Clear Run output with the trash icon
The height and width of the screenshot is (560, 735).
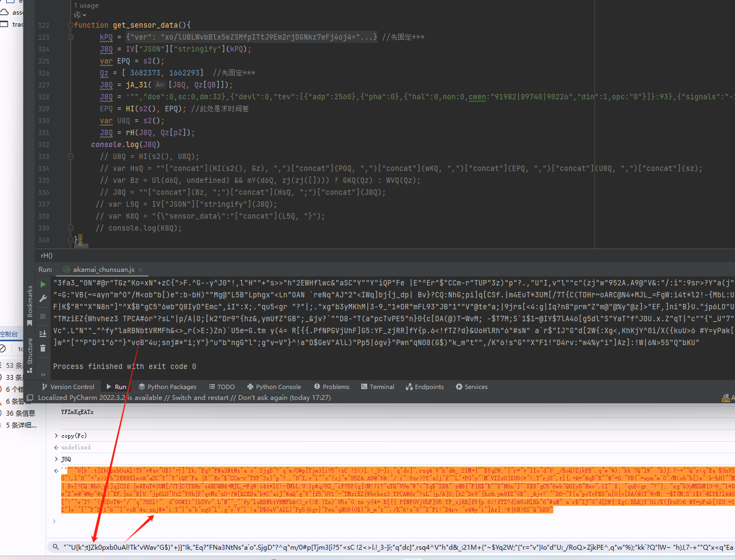(43, 348)
